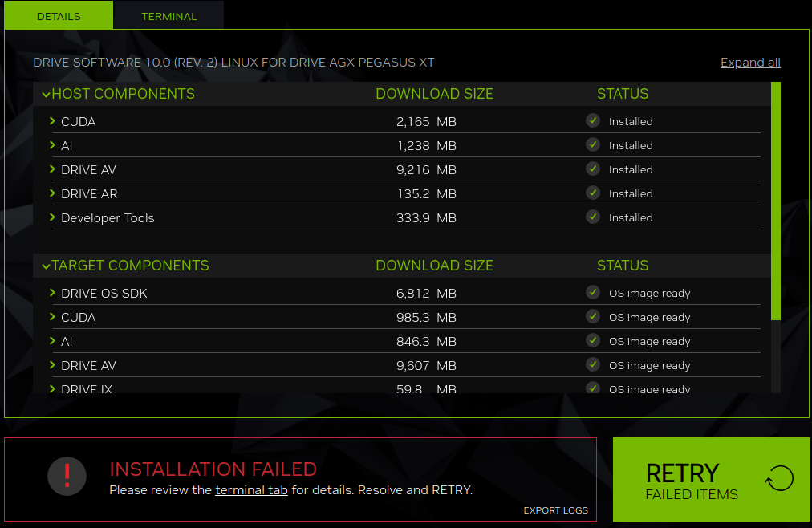This screenshot has width=812, height=528.
Task: Select the '6,812 MB' download size
Action: coord(426,294)
